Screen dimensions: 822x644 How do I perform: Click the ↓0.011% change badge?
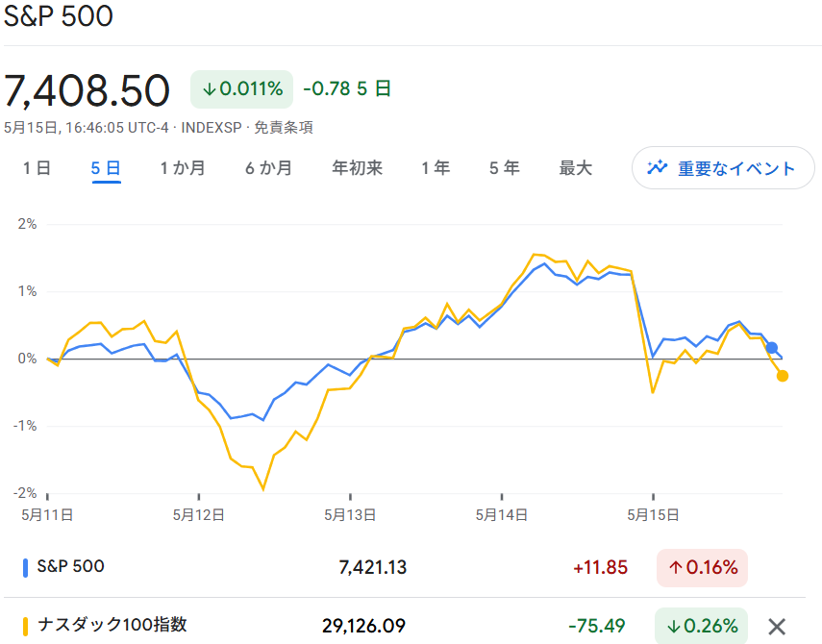click(x=241, y=89)
